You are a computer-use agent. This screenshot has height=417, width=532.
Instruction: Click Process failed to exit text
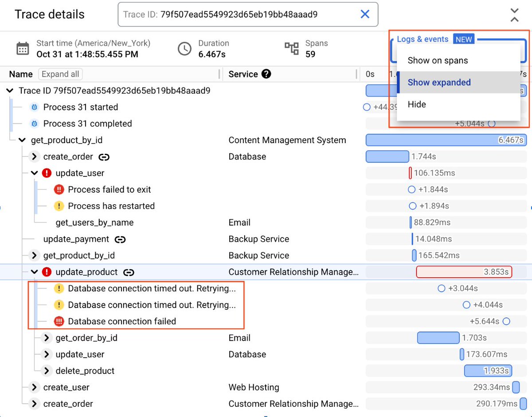[x=110, y=190]
